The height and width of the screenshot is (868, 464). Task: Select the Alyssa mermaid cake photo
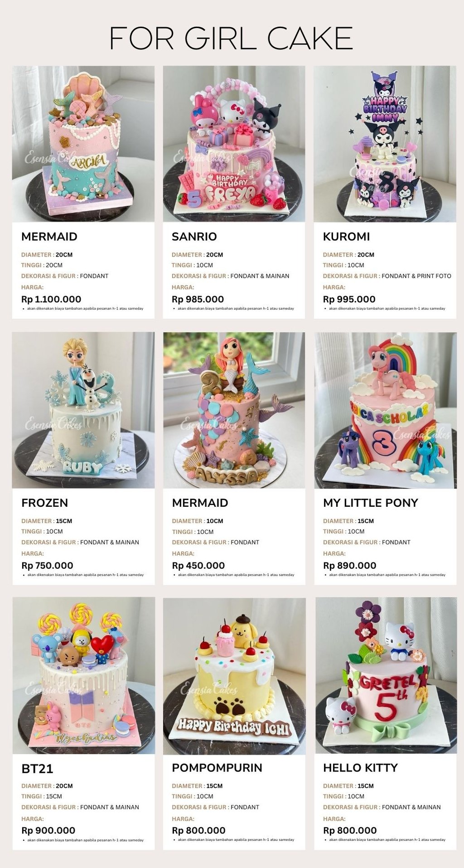[x=234, y=410]
